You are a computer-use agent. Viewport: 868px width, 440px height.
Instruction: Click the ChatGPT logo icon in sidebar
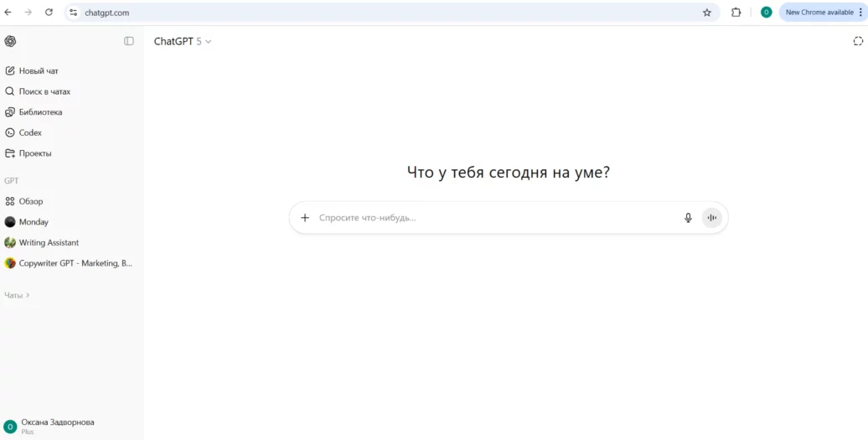click(x=10, y=41)
